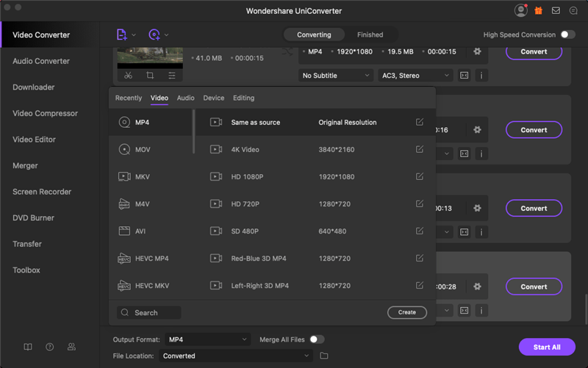The image size is (588, 368).
Task: Click Convert for the 00:28 video
Action: (534, 286)
